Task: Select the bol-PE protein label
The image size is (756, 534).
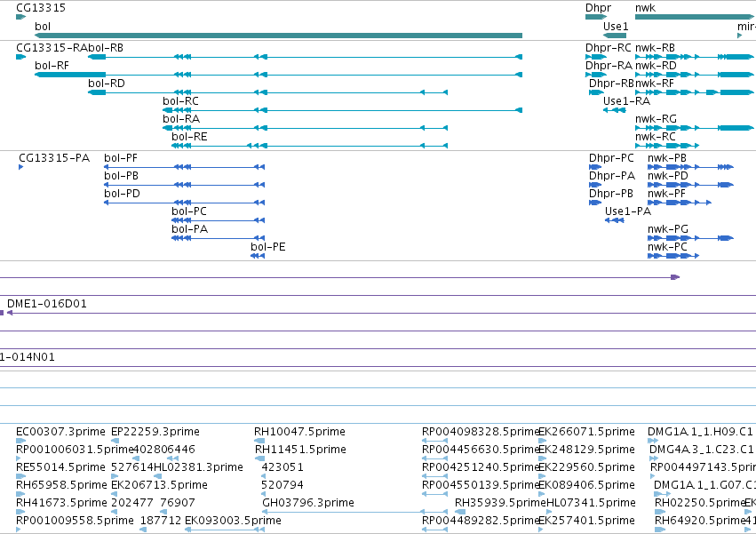Action: [268, 247]
